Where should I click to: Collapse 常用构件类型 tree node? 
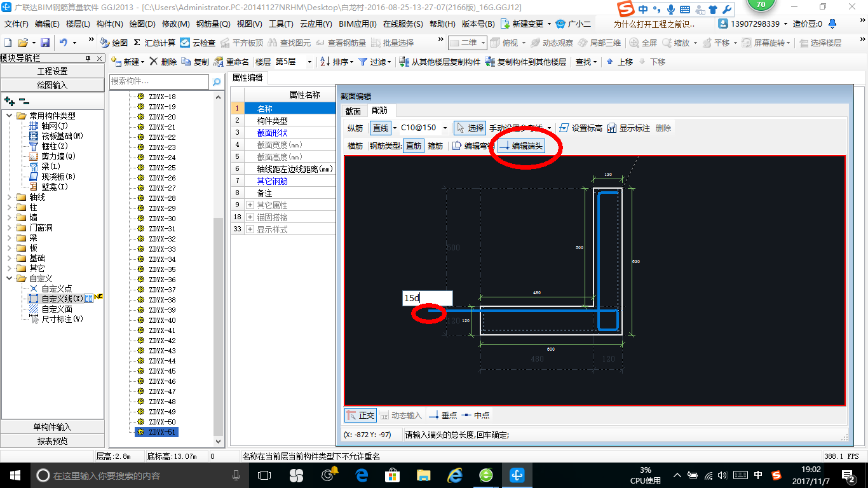point(10,116)
